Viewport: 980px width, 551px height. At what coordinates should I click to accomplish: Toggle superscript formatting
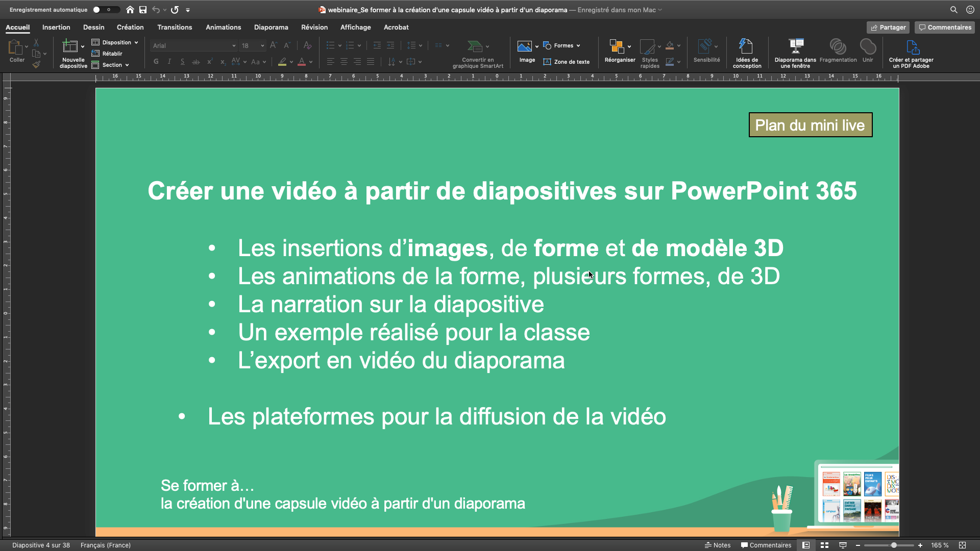click(209, 62)
